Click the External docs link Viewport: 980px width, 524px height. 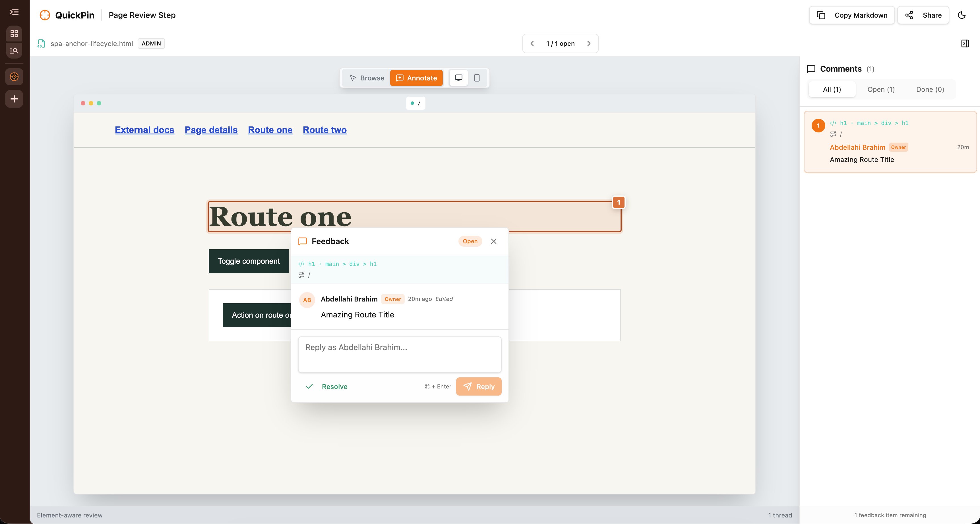pyautogui.click(x=144, y=130)
